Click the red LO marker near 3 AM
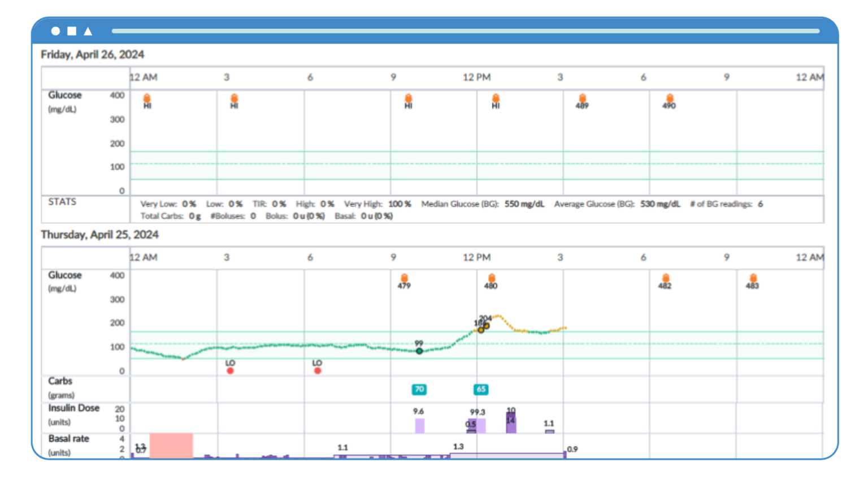 coord(231,371)
